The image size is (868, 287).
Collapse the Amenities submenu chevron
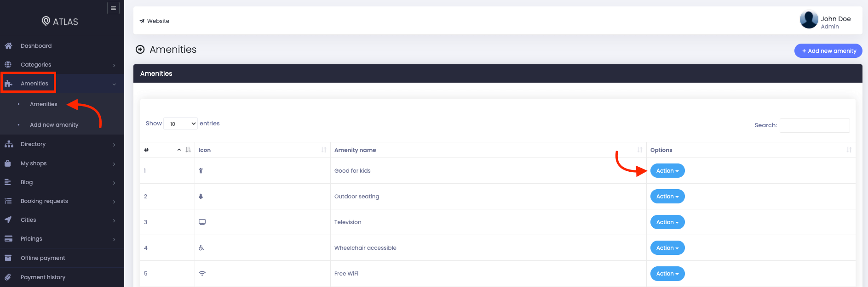pos(114,84)
